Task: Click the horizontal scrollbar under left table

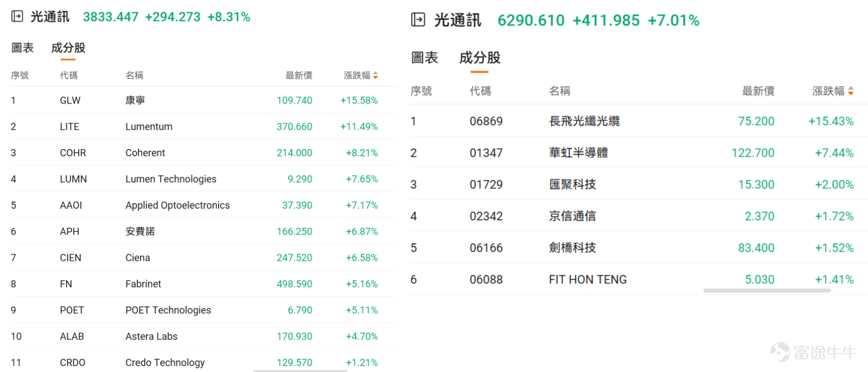Action: coord(300,370)
